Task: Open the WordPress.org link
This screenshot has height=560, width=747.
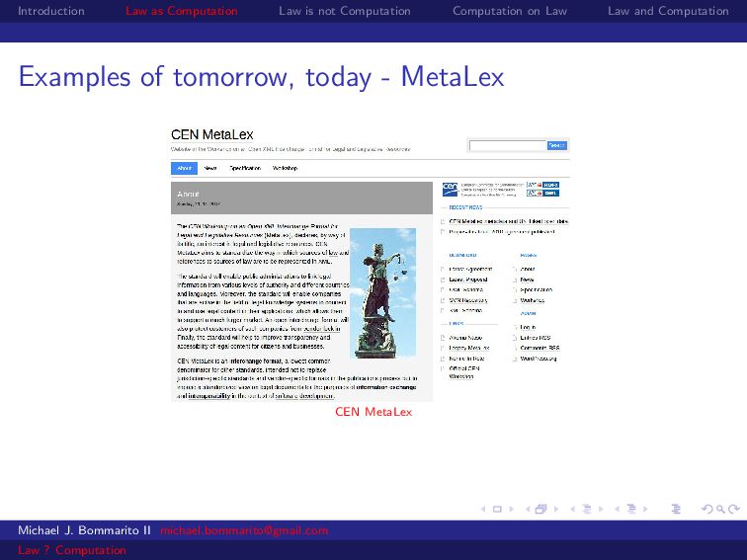Action: pyautogui.click(x=539, y=359)
